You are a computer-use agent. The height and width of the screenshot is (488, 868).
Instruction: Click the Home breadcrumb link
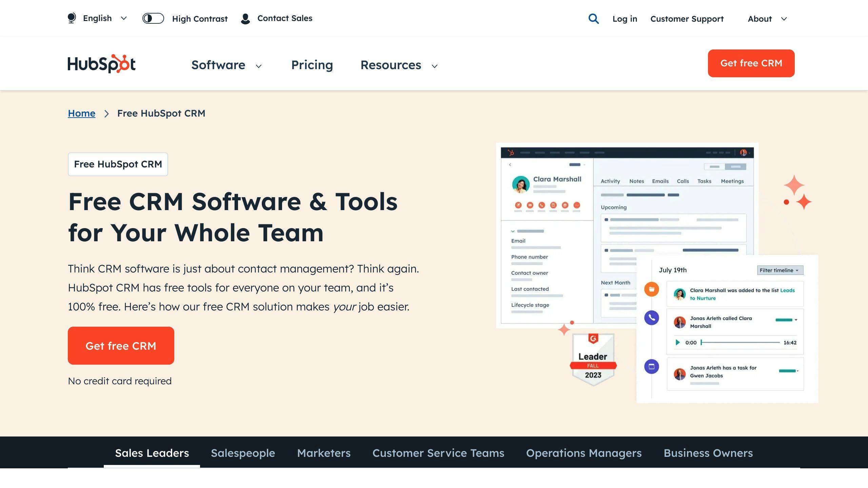pos(81,113)
